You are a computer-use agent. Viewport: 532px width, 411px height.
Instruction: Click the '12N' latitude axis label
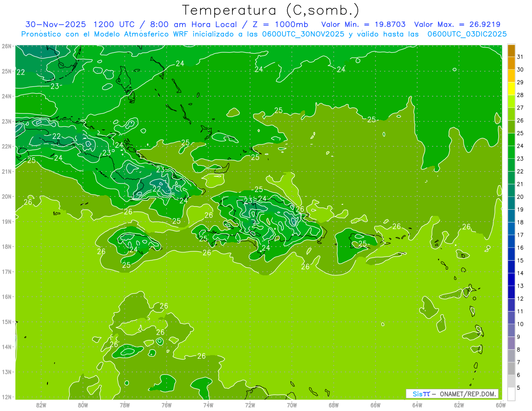tap(6, 397)
